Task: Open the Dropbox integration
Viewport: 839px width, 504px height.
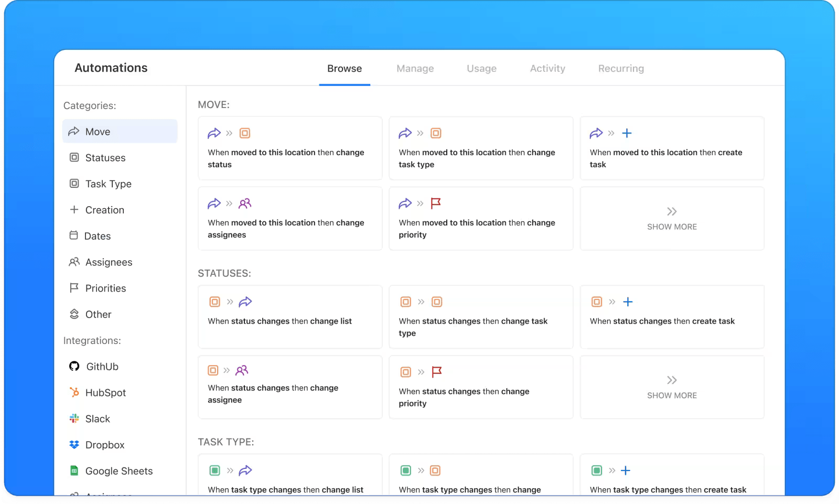Action: pyautogui.click(x=104, y=445)
